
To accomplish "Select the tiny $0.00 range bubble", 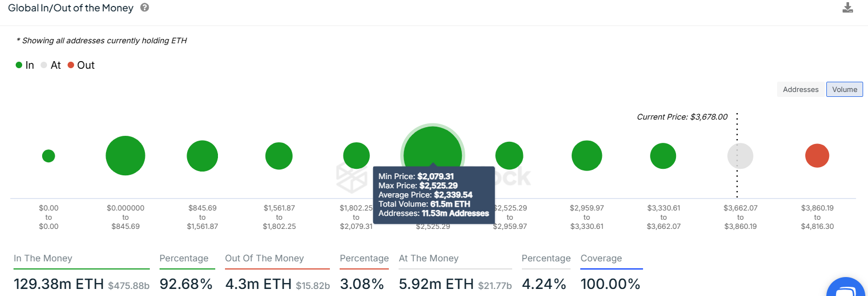I will click(x=49, y=156).
